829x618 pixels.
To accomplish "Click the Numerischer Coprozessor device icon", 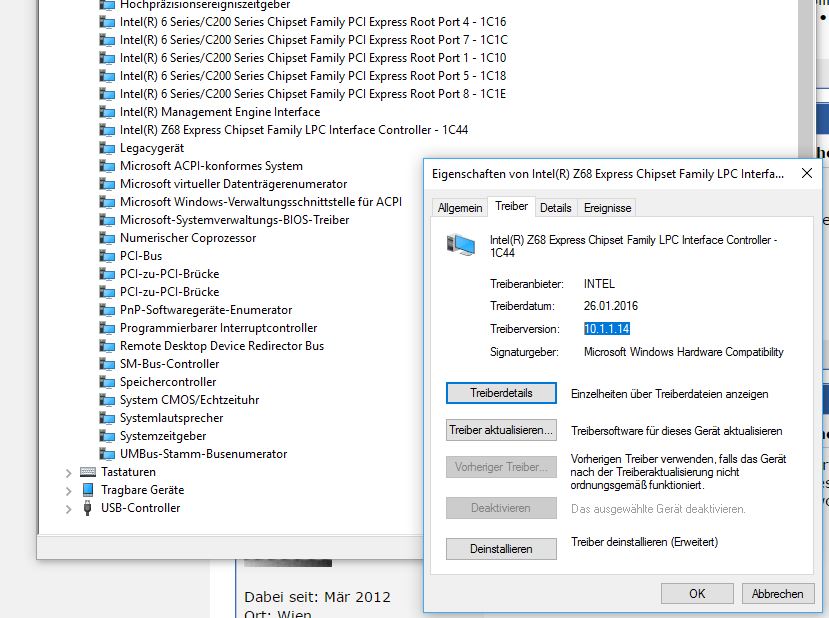I will (x=107, y=238).
